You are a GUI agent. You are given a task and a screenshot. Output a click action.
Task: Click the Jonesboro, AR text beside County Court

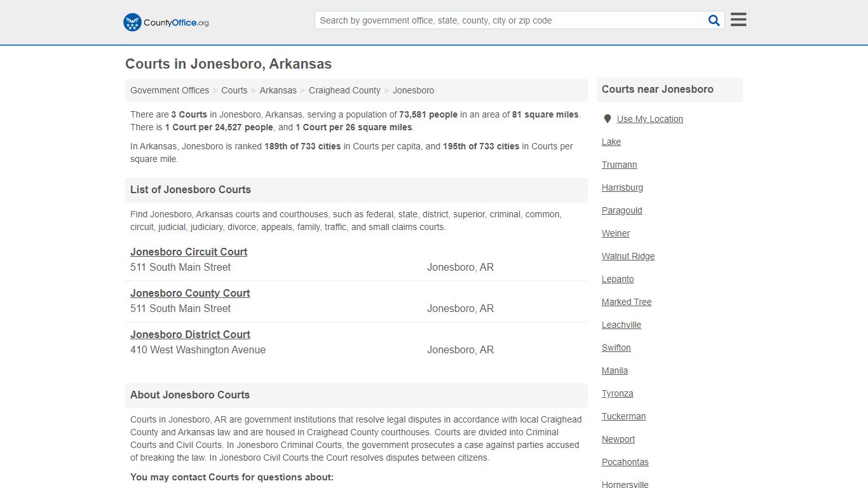(x=461, y=308)
